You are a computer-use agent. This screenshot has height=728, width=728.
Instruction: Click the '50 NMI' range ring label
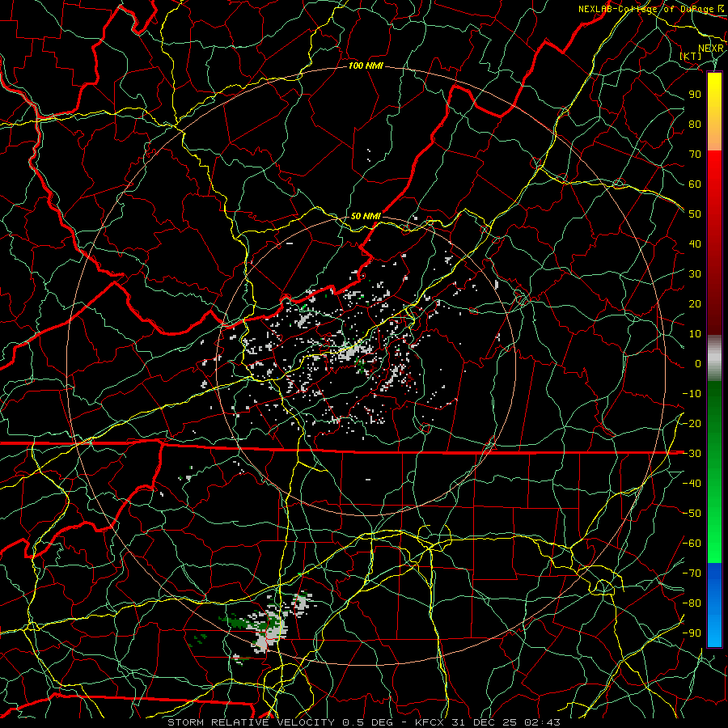tap(366, 216)
